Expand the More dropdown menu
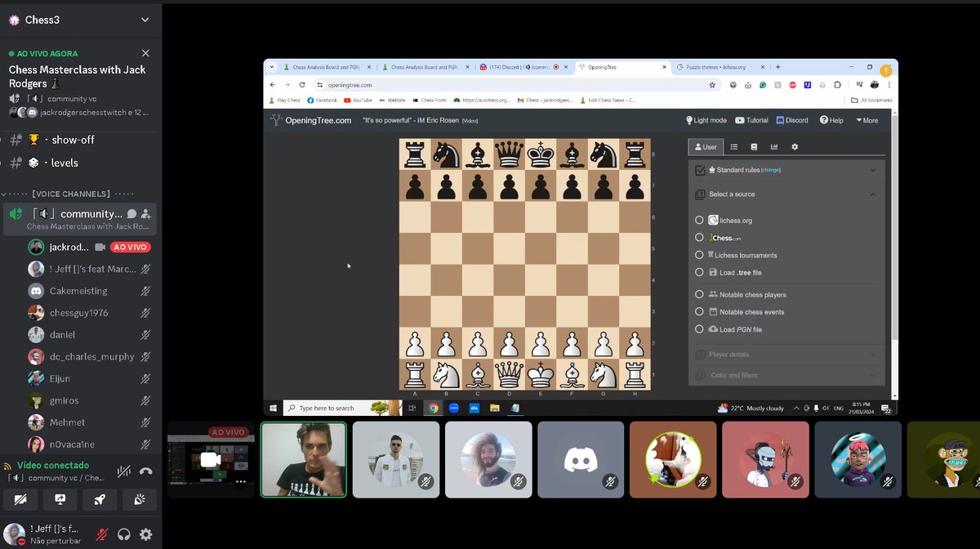 (867, 120)
